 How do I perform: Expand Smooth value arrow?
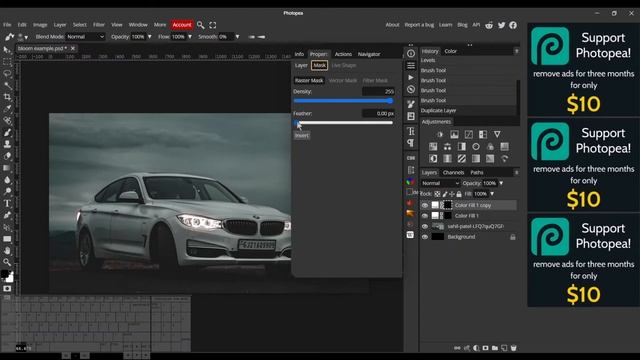[x=237, y=37]
